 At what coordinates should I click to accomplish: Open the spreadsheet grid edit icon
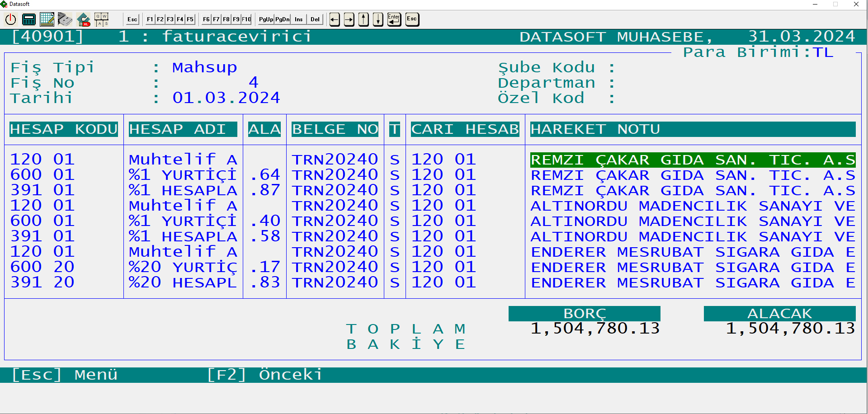coord(47,19)
